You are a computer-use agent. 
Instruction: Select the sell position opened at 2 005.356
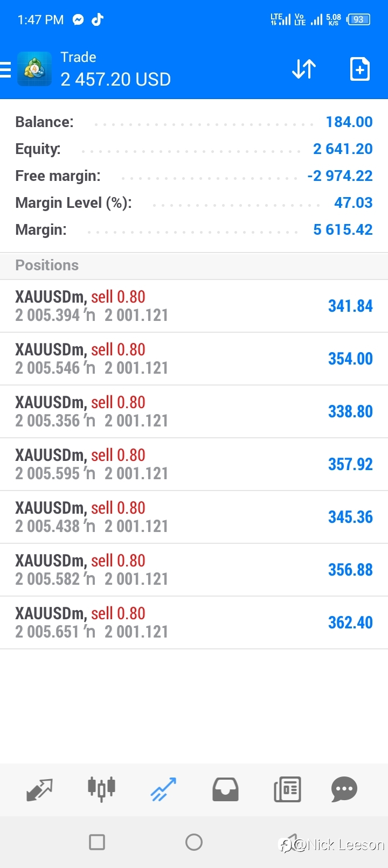pyautogui.click(x=194, y=411)
